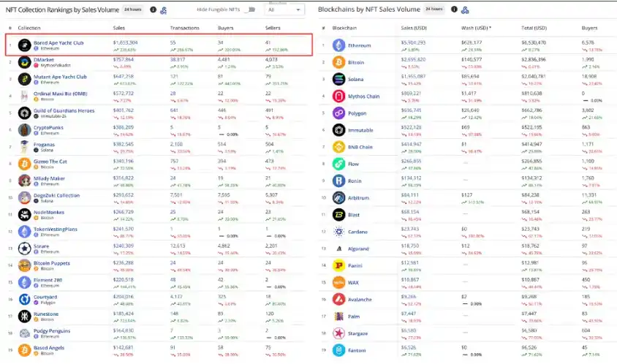Click the NodeMonkes collection icon
This screenshot has width=617, height=364.
coord(24,214)
